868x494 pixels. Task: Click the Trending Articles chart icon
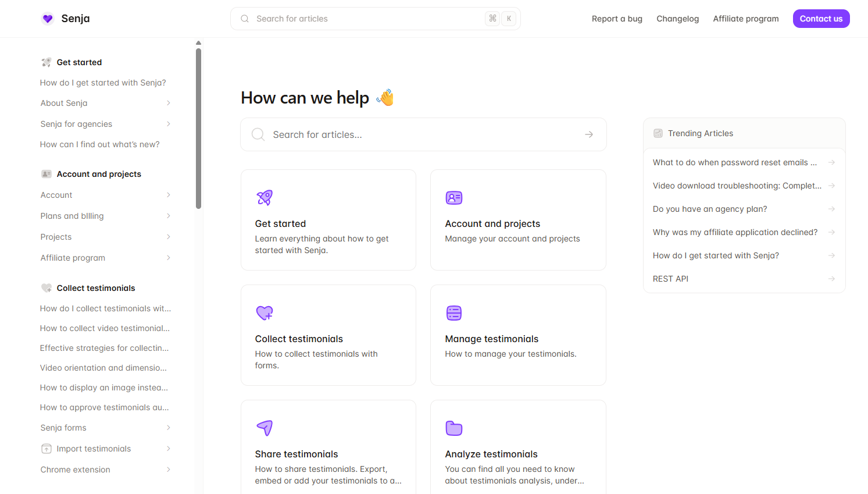(x=658, y=133)
